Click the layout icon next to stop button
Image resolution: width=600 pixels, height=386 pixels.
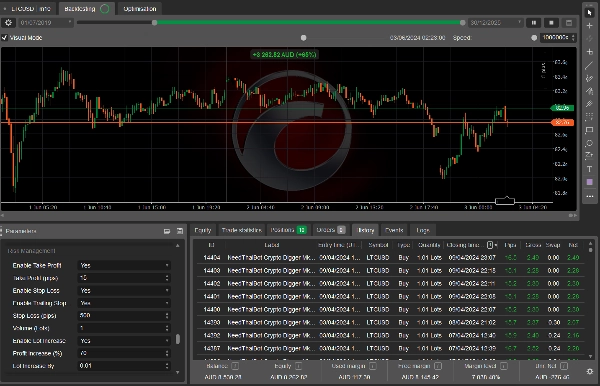(x=569, y=23)
